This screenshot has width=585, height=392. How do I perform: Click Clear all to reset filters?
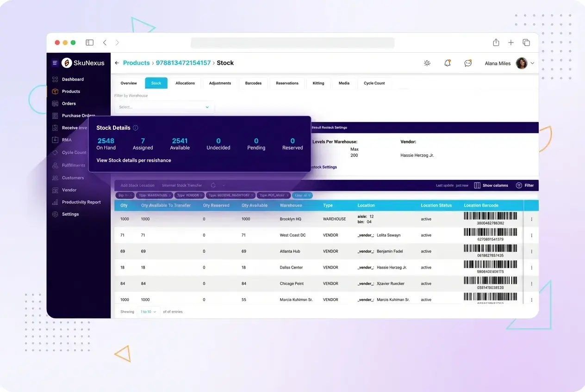302,195
